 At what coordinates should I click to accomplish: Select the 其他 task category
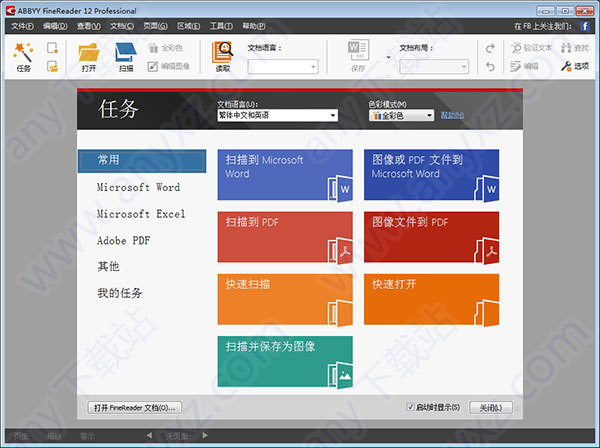108,266
